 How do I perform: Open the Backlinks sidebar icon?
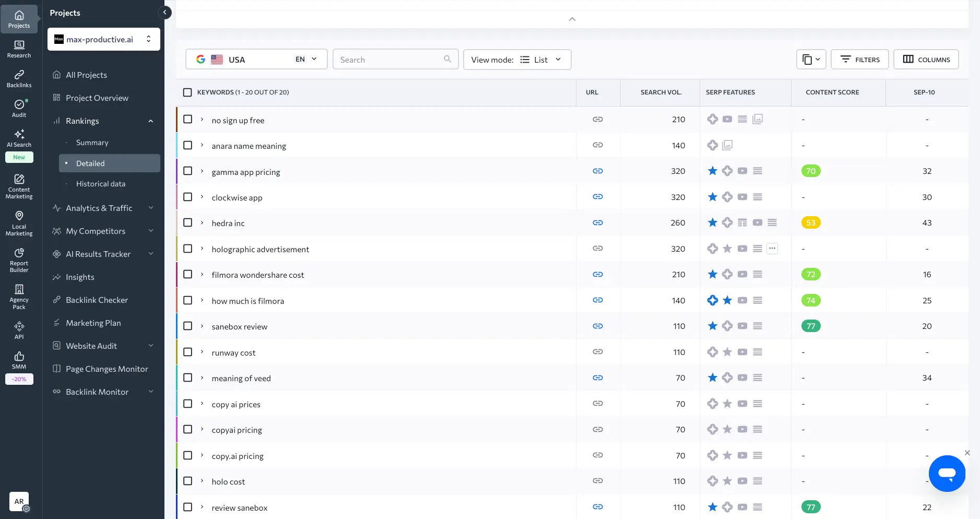click(19, 79)
